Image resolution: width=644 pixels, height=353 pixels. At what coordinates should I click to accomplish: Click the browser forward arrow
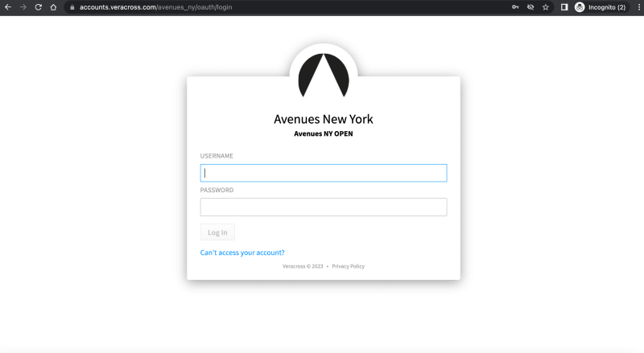coord(23,7)
